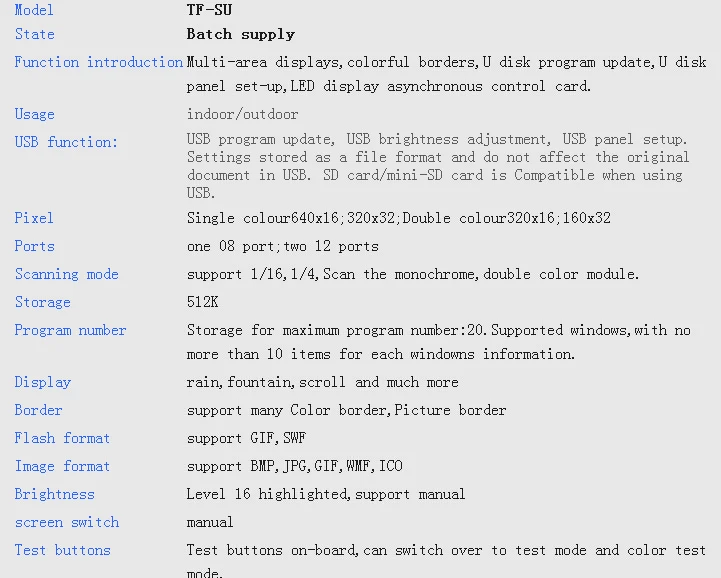Click the screen switch label
This screenshot has height=578, width=721.
(67, 522)
